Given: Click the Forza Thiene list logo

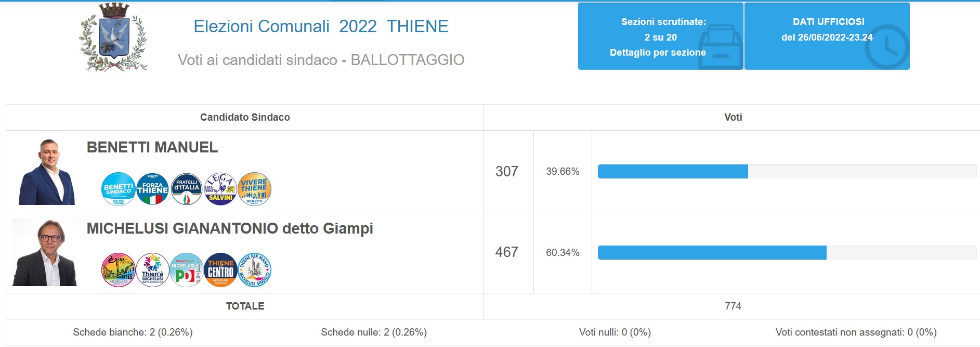Looking at the screenshot, I should click(152, 189).
